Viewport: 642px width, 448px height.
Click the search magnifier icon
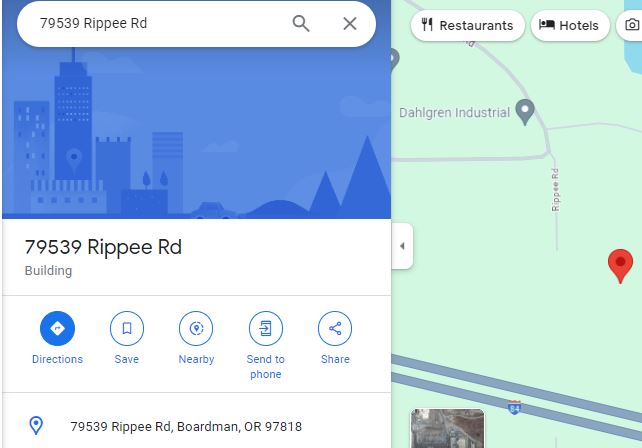pos(301,23)
